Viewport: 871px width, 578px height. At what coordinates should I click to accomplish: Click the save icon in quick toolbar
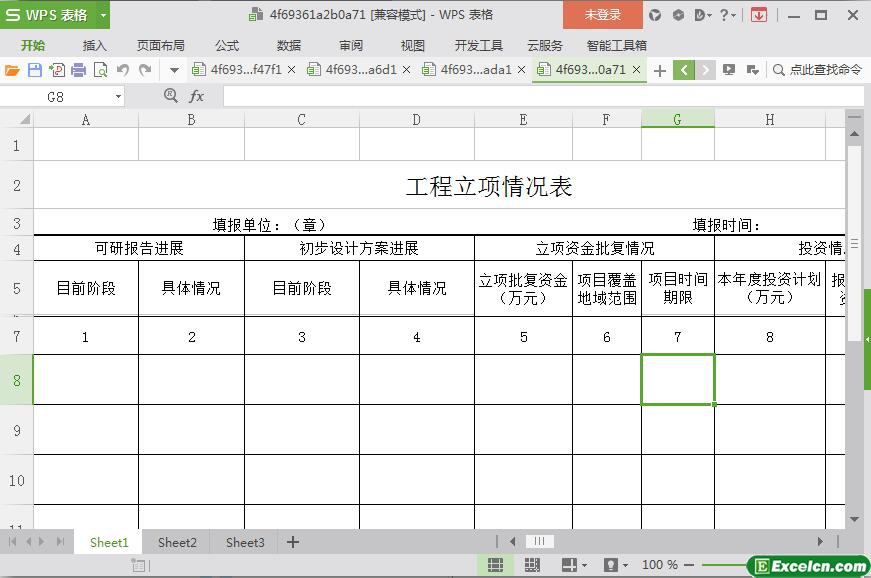click(x=34, y=70)
